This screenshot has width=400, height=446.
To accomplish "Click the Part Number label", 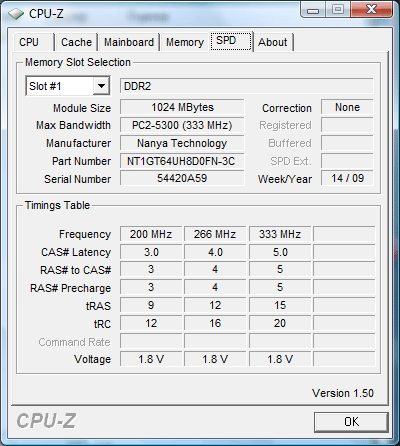I will click(81, 161).
